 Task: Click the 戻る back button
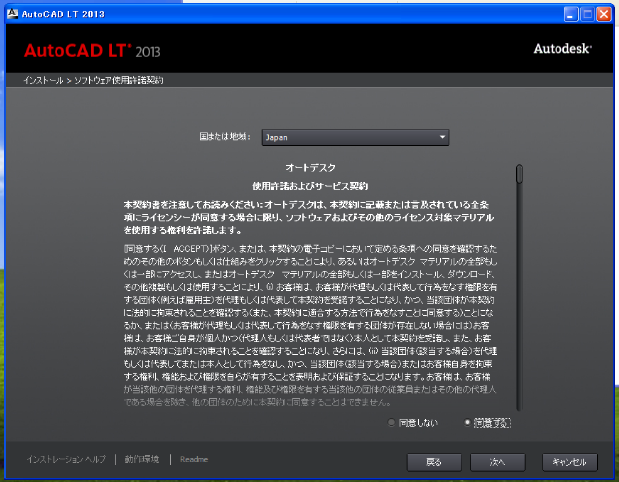tap(434, 462)
